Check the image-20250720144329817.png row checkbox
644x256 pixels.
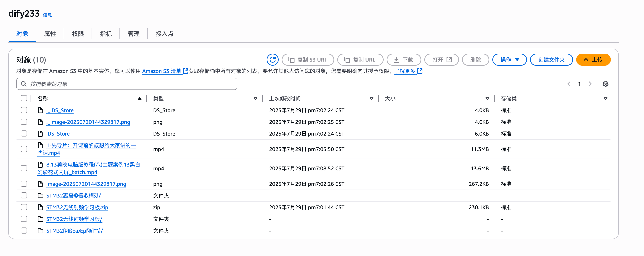click(24, 184)
